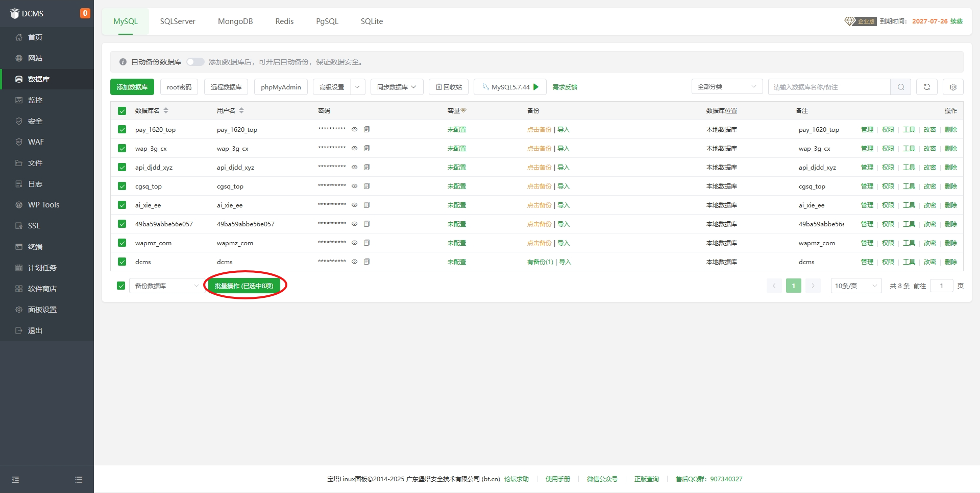Open the 10条/页 page size dropdown
This screenshot has width=980, height=493.
[x=856, y=286]
